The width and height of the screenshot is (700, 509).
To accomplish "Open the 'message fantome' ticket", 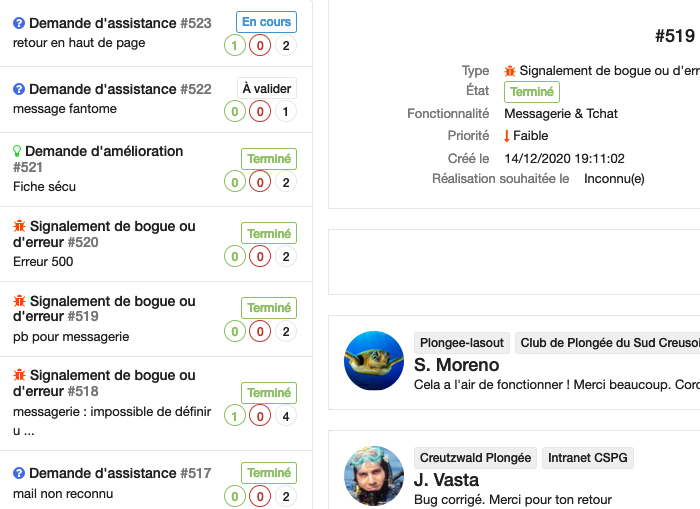I will [x=65, y=109].
